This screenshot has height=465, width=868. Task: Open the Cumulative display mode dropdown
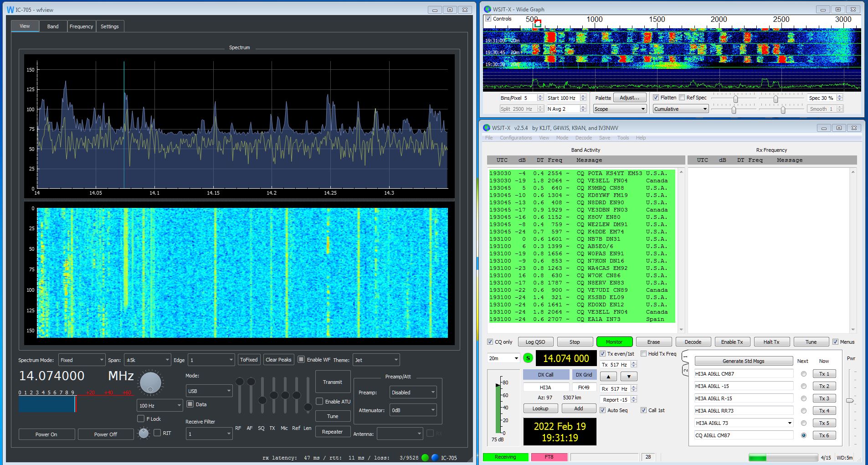pos(680,109)
